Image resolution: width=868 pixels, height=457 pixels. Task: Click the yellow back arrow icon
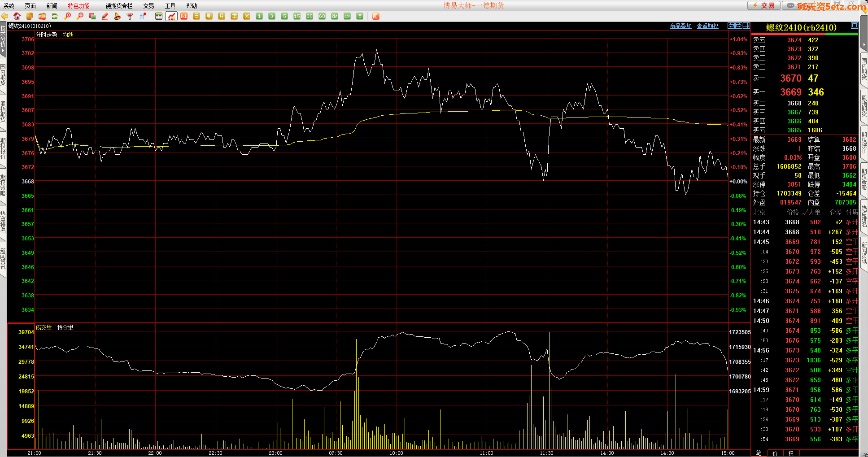coord(4,16)
